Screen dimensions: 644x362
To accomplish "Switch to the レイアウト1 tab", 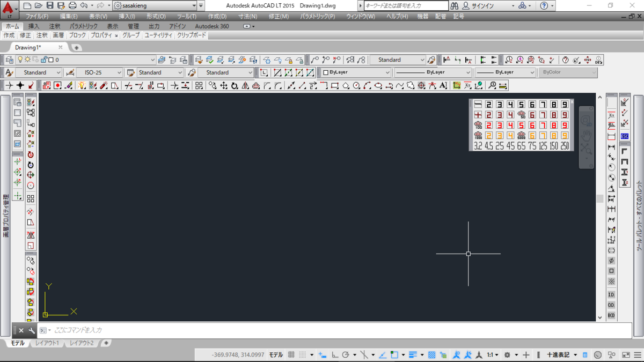I will pos(47,343).
